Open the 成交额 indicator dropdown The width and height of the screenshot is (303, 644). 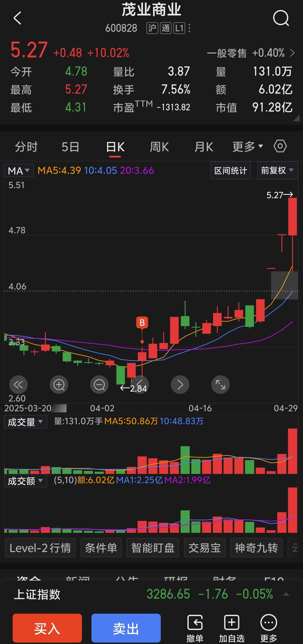[x=26, y=481]
